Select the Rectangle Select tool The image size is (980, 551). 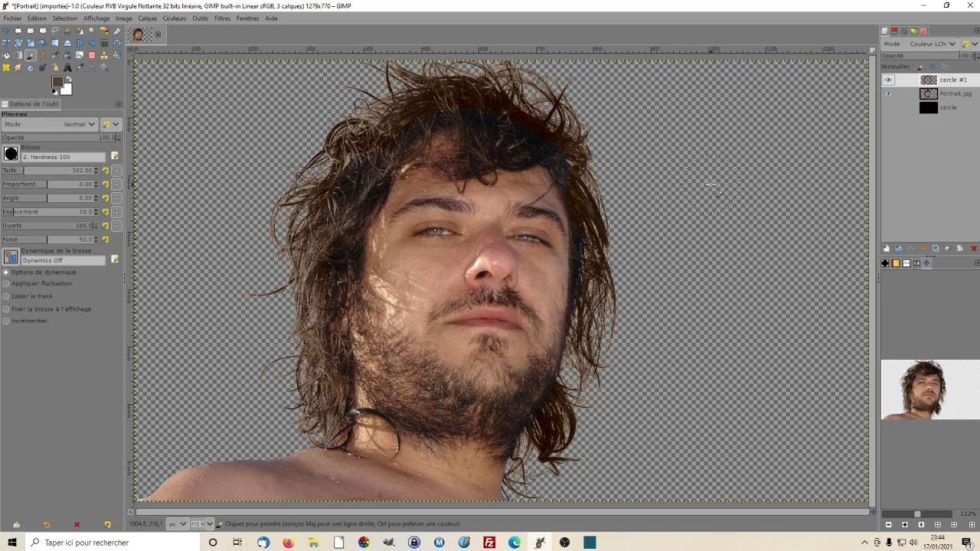[x=31, y=31]
